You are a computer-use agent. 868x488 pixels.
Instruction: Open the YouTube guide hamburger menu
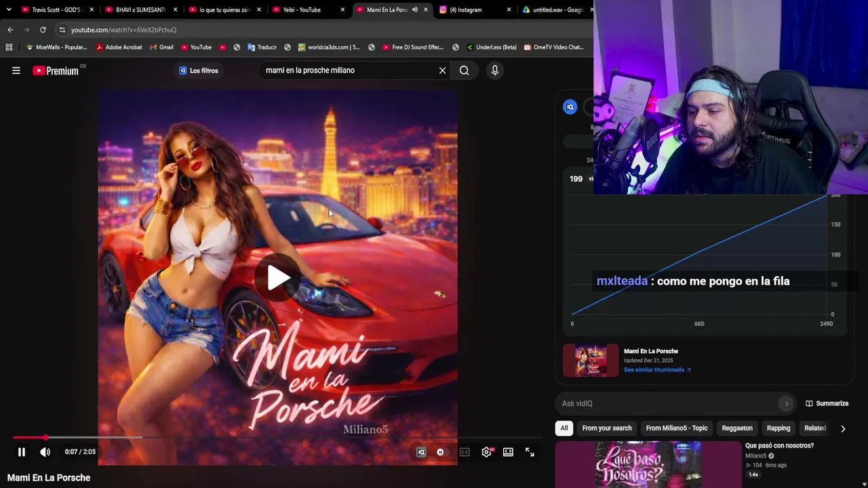click(x=16, y=70)
